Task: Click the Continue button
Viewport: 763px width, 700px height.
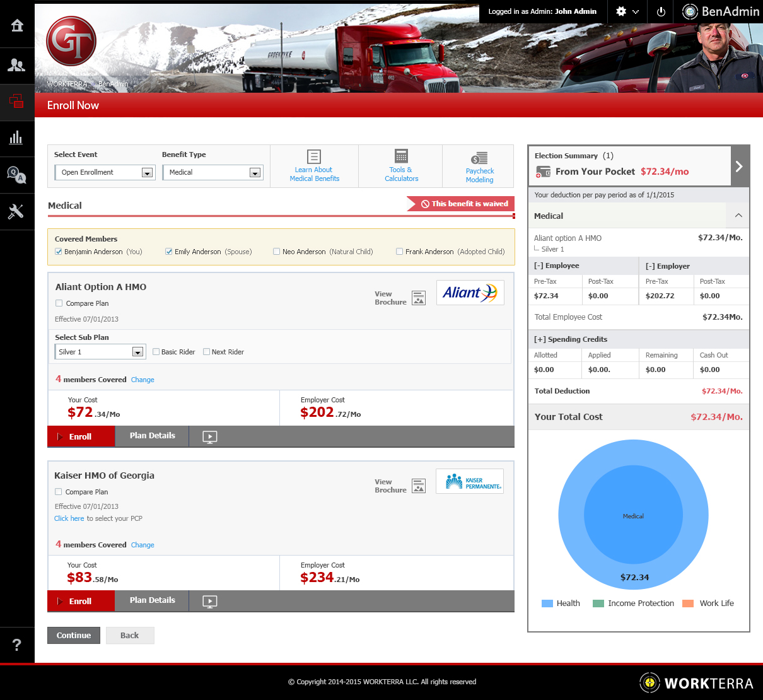Action: pyautogui.click(x=74, y=636)
